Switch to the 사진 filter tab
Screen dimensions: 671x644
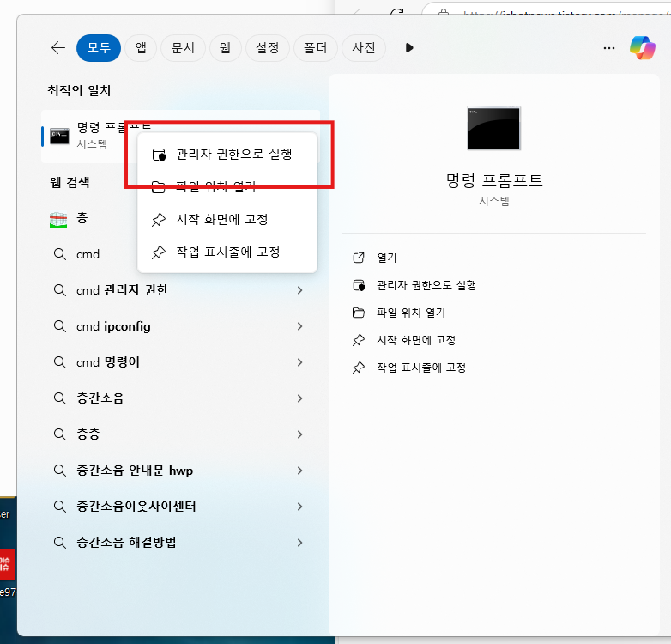[x=364, y=48]
